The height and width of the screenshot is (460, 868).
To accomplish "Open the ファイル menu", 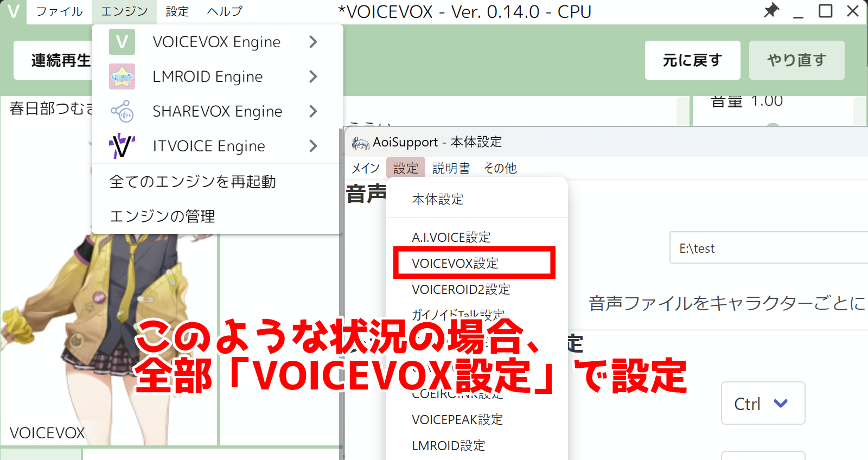I will [59, 11].
